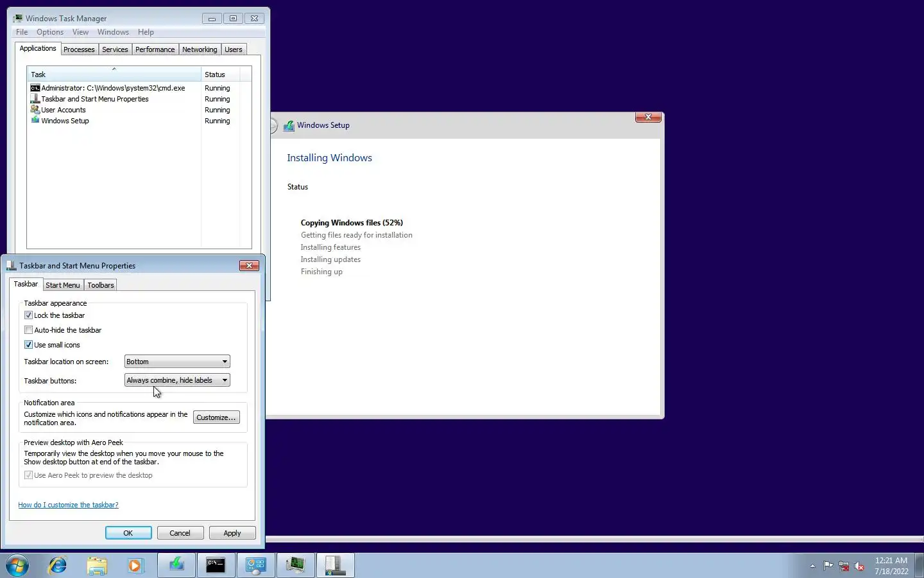Viewport: 924px width, 578px height.
Task: Open File menu in Task Manager
Action: pos(22,32)
